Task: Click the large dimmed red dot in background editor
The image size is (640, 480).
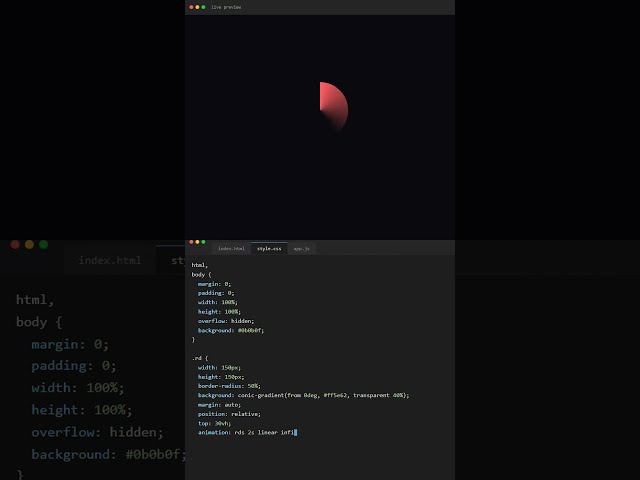Action: [15, 244]
